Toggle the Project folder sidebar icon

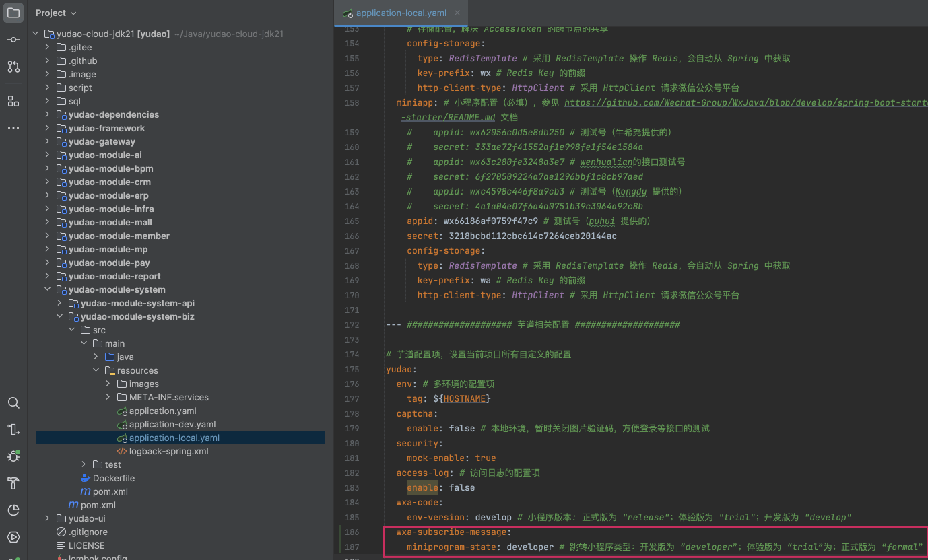(13, 13)
